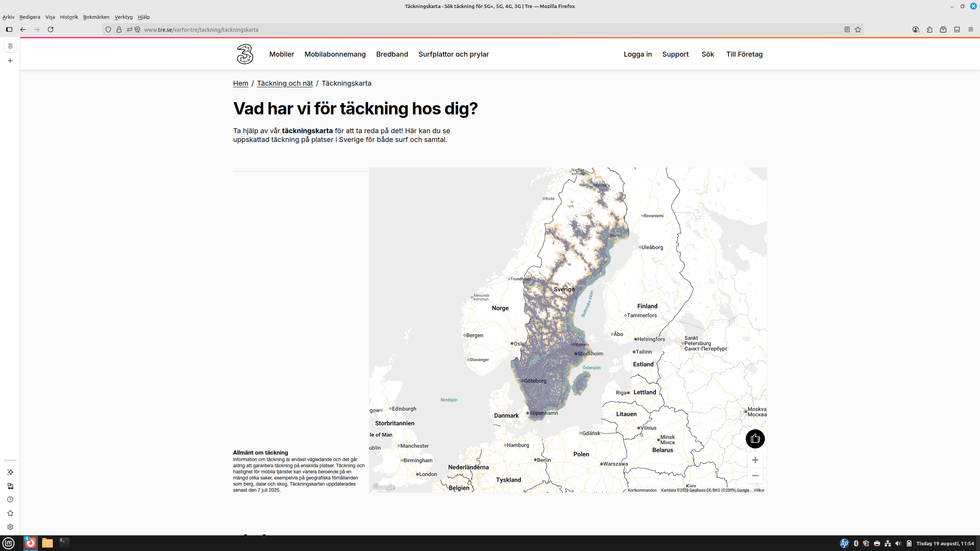Open history panel in sidebar
The image size is (980, 551).
tap(10, 499)
